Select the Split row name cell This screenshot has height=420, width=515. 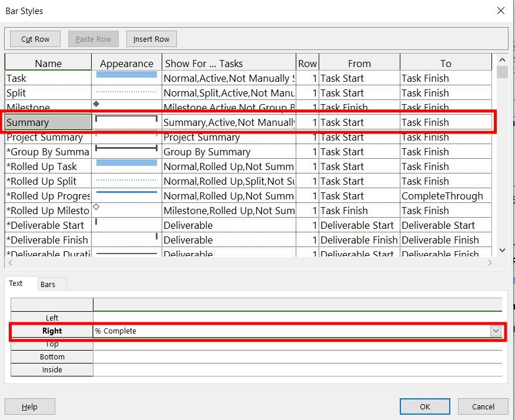click(48, 93)
